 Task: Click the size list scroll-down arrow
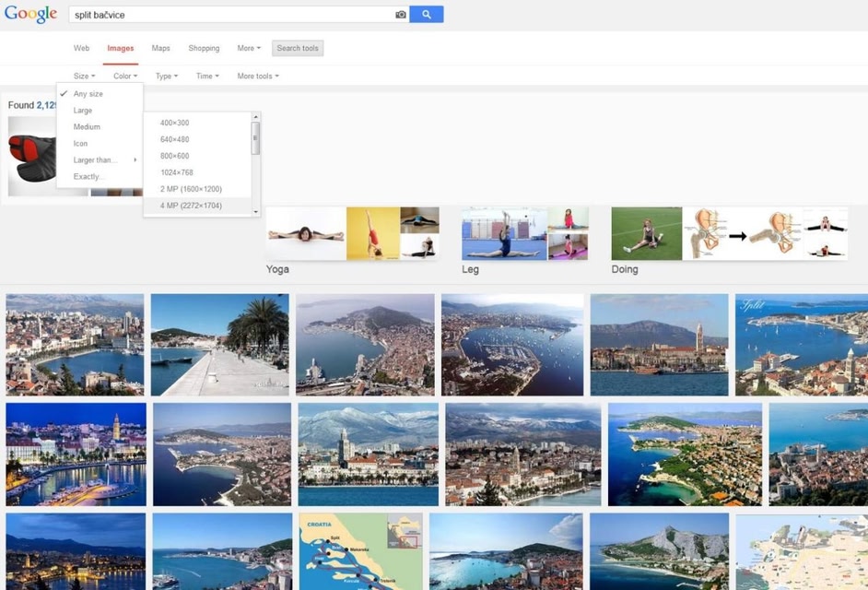256,212
